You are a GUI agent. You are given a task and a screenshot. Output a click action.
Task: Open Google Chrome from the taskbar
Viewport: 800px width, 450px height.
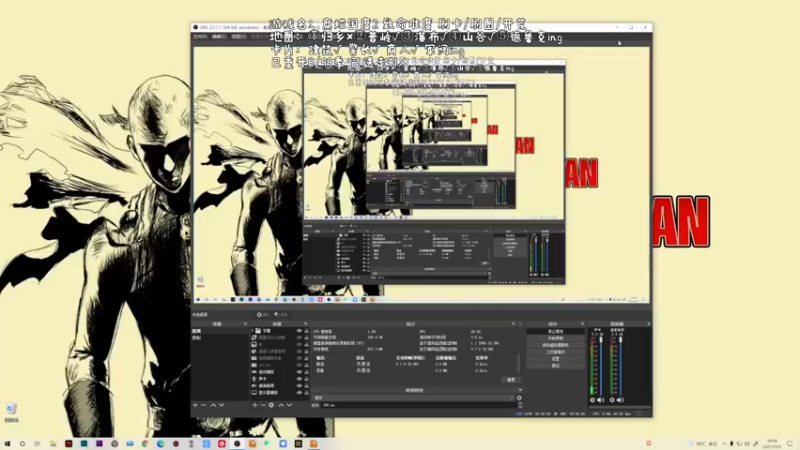(145, 444)
